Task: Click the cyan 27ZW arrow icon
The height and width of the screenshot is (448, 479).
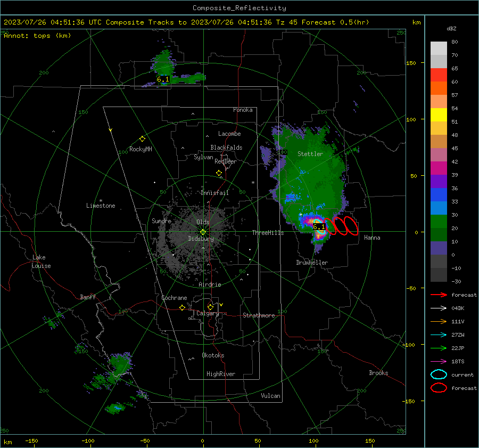Action: click(439, 335)
